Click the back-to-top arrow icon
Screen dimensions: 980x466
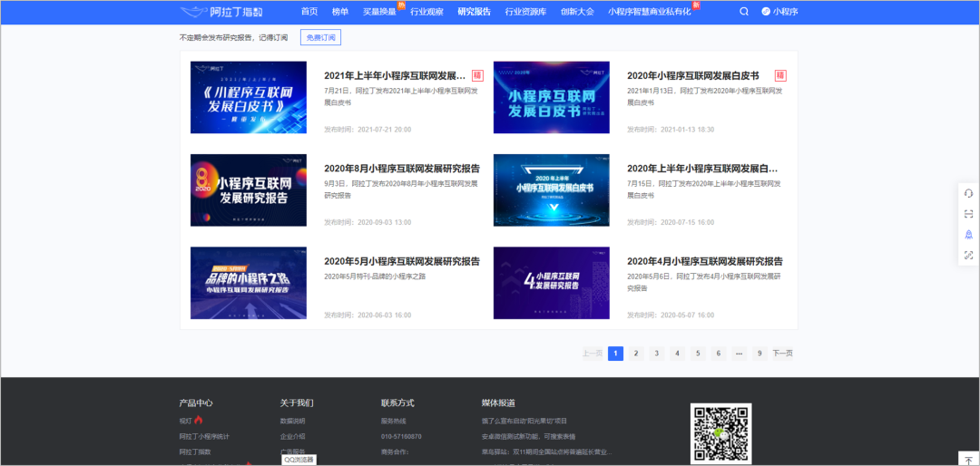[x=968, y=461]
